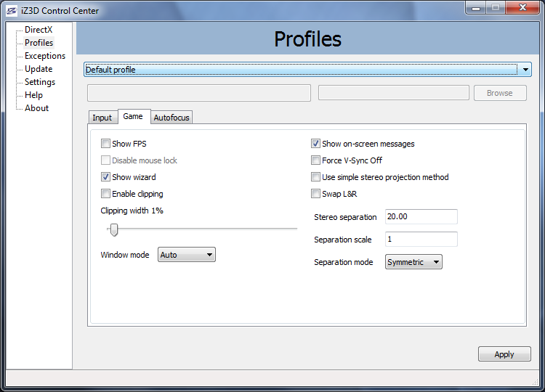Image resolution: width=545 pixels, height=392 pixels.
Task: Click the empty field beside the Browse button
Action: [x=393, y=93]
